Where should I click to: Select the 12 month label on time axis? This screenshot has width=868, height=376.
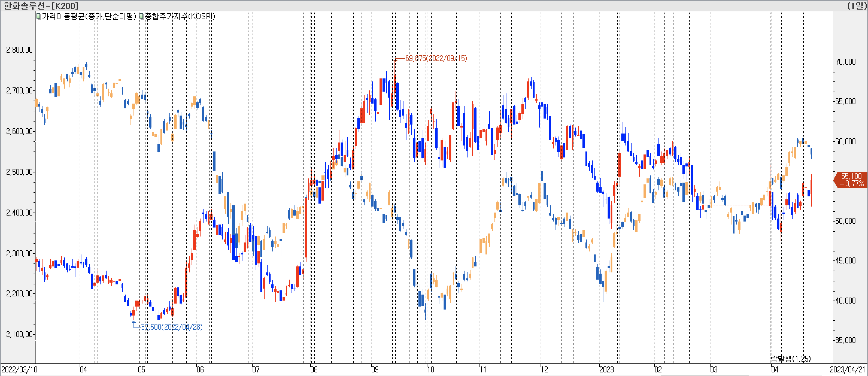pos(544,370)
